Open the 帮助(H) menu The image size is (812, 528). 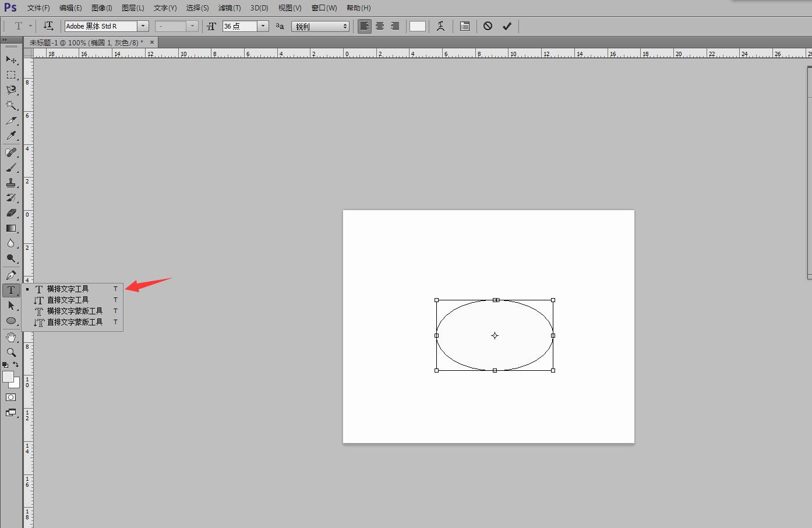[x=358, y=8]
